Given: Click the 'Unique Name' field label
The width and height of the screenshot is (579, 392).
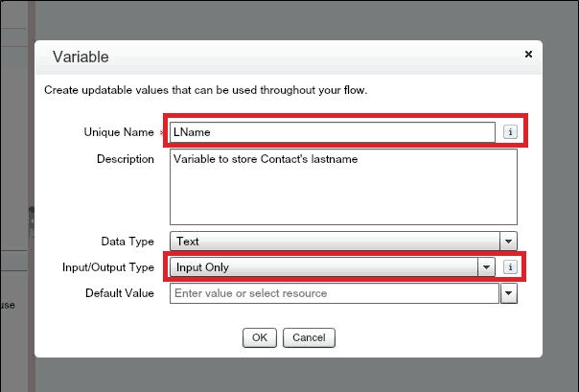Looking at the screenshot, I should coord(118,132).
